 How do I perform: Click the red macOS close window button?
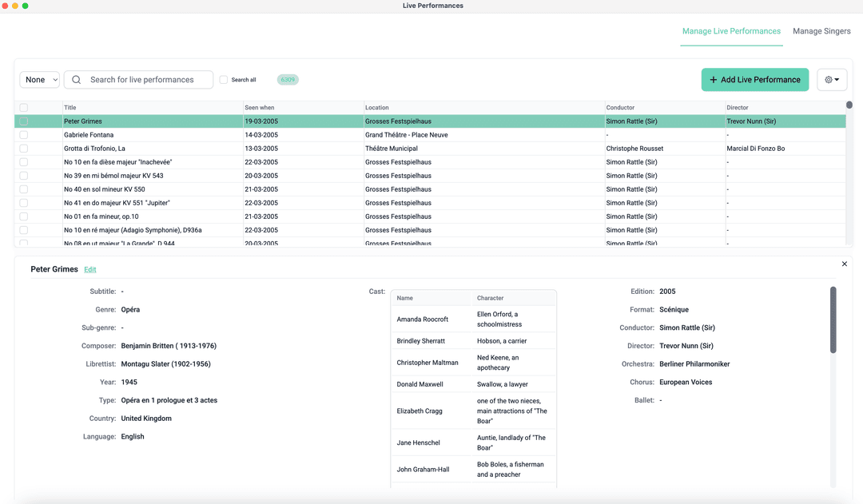click(x=5, y=6)
